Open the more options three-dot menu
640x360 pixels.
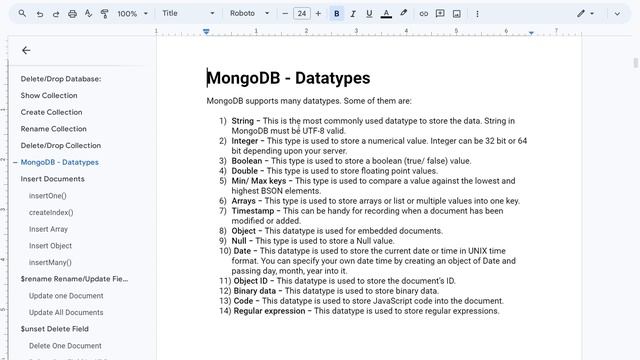point(477,13)
